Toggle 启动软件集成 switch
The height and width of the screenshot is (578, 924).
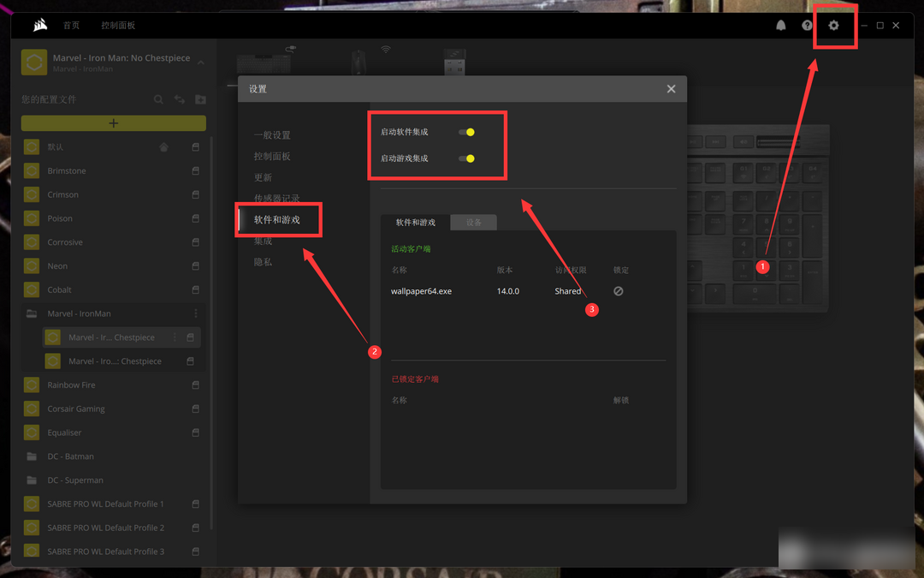(x=467, y=132)
